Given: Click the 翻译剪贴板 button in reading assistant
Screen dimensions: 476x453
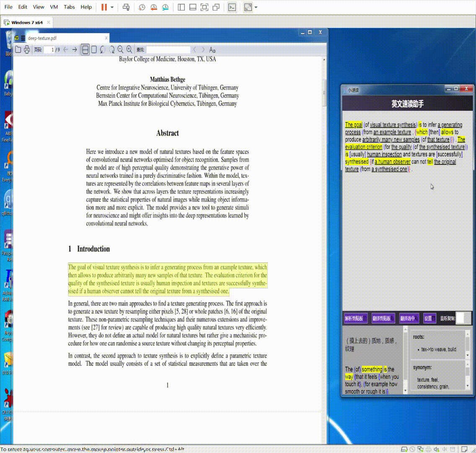Looking at the screenshot, I should click(383, 318).
